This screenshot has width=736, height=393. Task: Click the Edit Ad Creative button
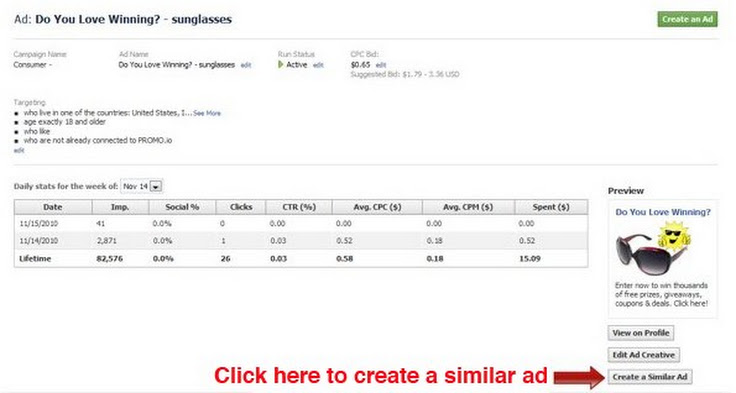[x=644, y=355]
